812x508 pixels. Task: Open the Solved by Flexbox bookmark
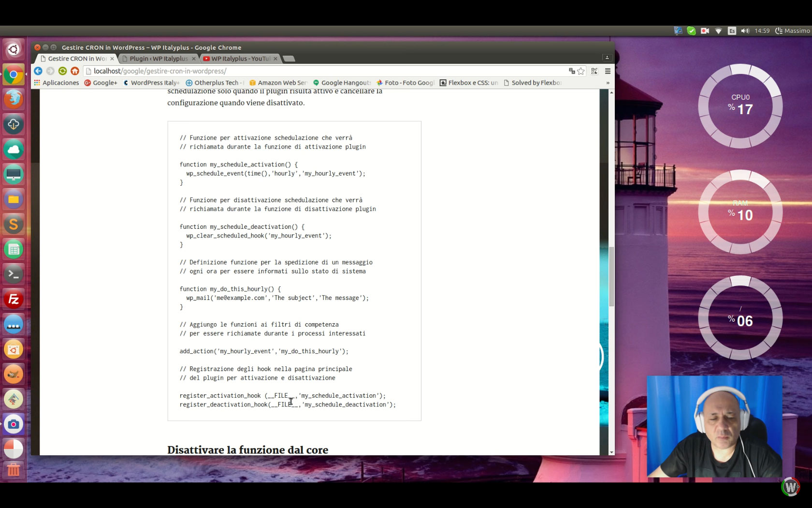point(532,83)
